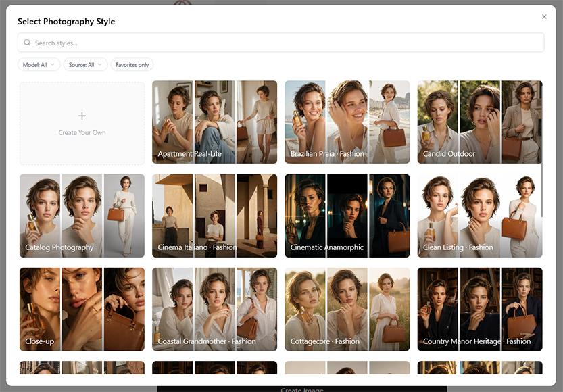This screenshot has width=563, height=392.
Task: Open the Source: All dropdown
Action: point(85,65)
